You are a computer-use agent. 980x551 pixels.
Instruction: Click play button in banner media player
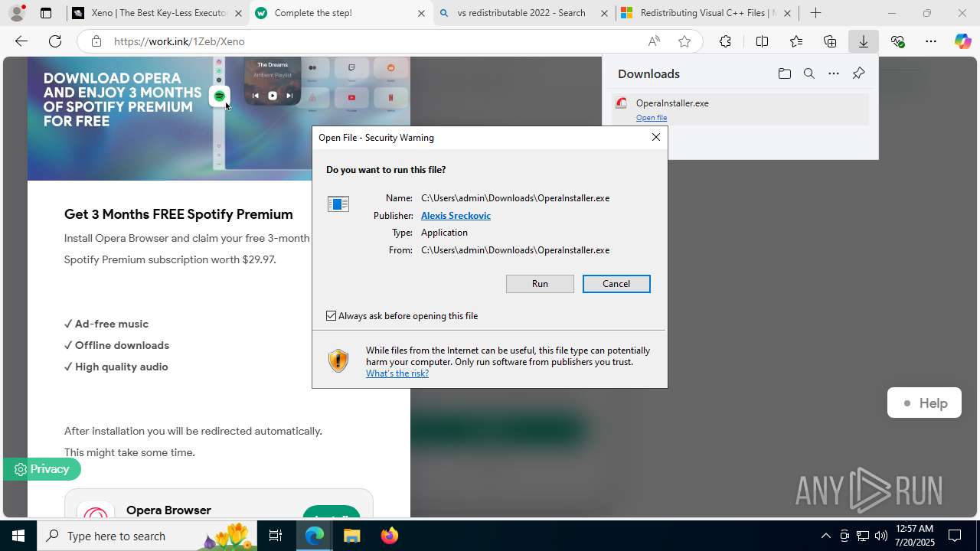coord(272,96)
